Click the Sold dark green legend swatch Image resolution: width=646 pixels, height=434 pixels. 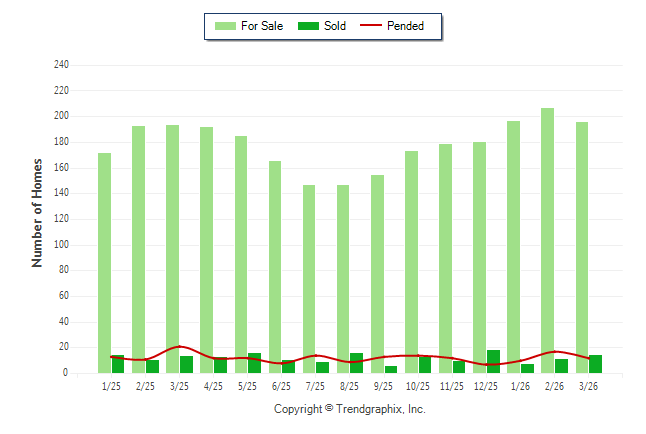308,26
